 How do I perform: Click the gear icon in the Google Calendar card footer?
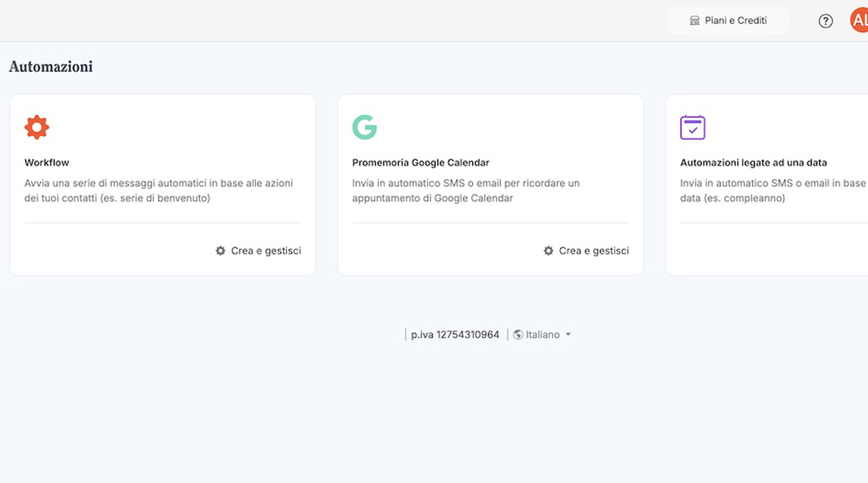pos(549,251)
